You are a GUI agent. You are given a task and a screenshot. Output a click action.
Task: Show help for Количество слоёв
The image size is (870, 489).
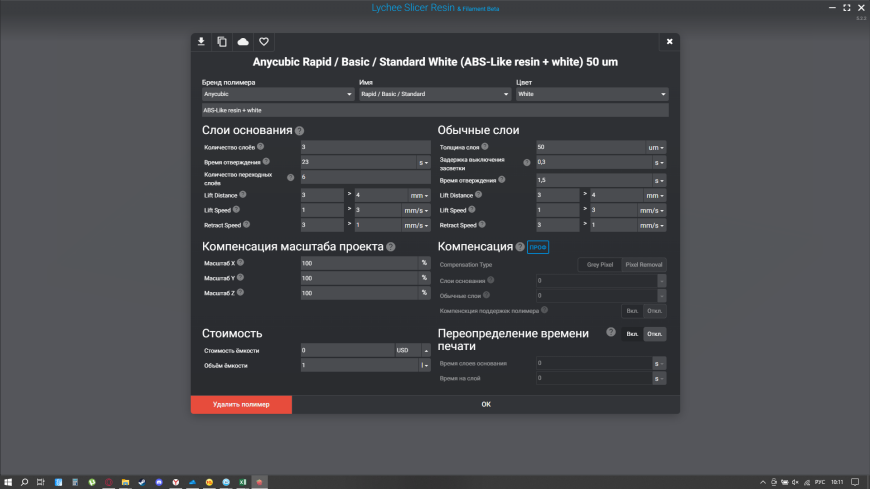[260, 147]
